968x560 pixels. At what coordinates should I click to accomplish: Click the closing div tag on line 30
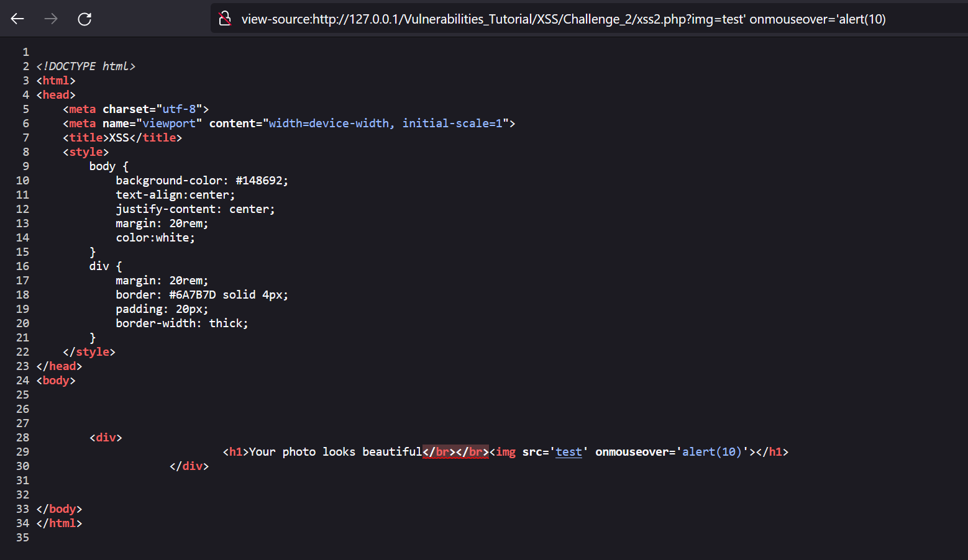coord(189,466)
